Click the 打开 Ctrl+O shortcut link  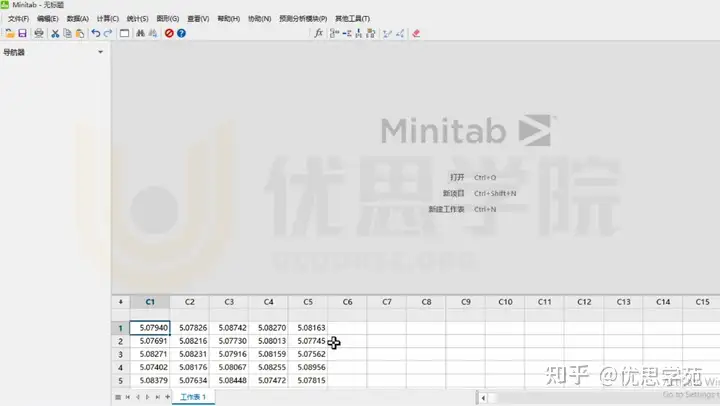click(472, 177)
